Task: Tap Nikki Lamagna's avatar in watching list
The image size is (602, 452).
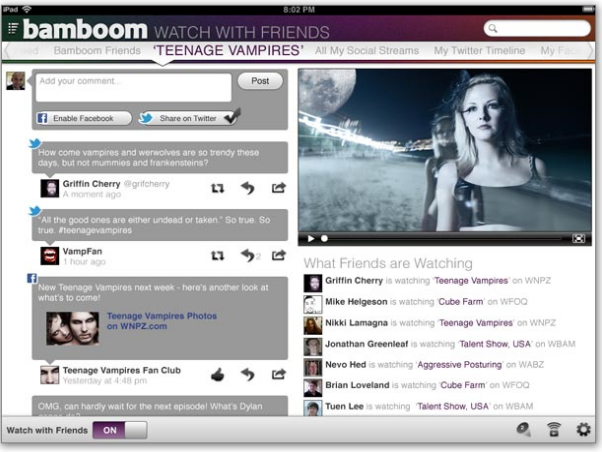Action: click(313, 326)
